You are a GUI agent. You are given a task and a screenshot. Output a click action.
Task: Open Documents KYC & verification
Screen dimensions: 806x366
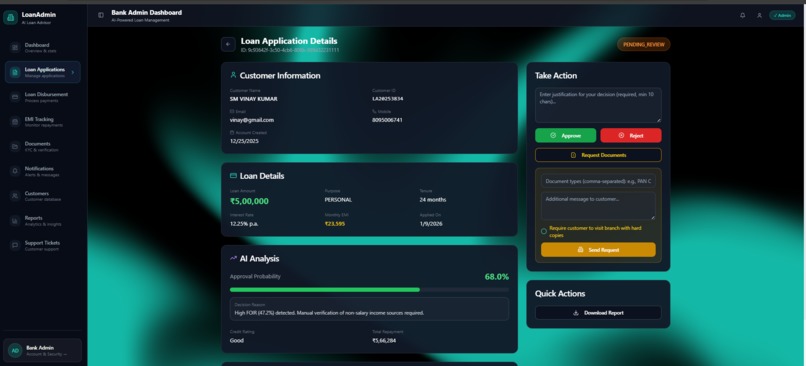(43, 147)
